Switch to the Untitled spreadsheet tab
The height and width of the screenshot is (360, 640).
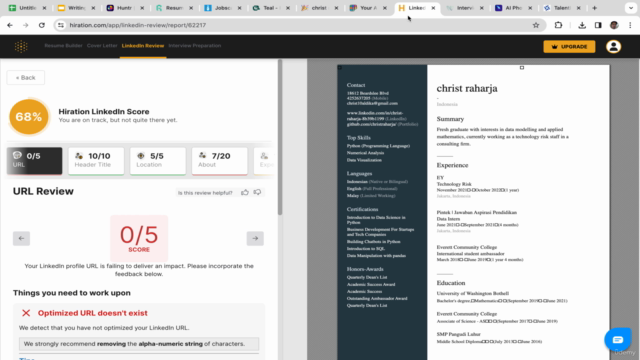tap(27, 8)
